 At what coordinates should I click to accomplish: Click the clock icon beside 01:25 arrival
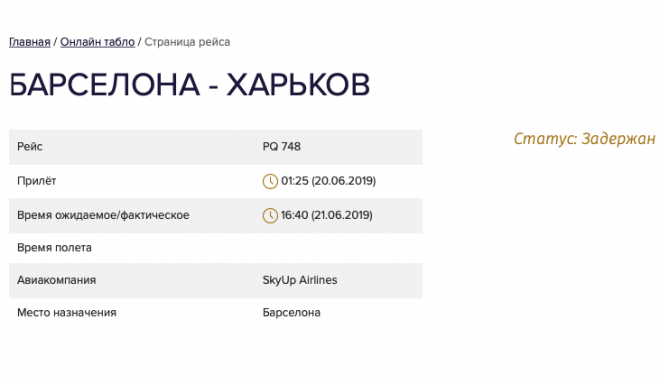pyautogui.click(x=270, y=181)
